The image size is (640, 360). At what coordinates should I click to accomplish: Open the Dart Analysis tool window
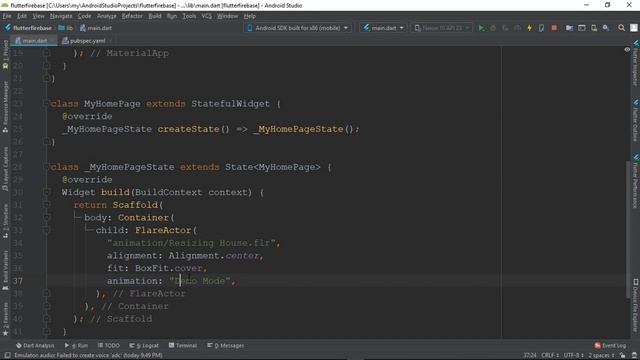[x=35, y=345]
